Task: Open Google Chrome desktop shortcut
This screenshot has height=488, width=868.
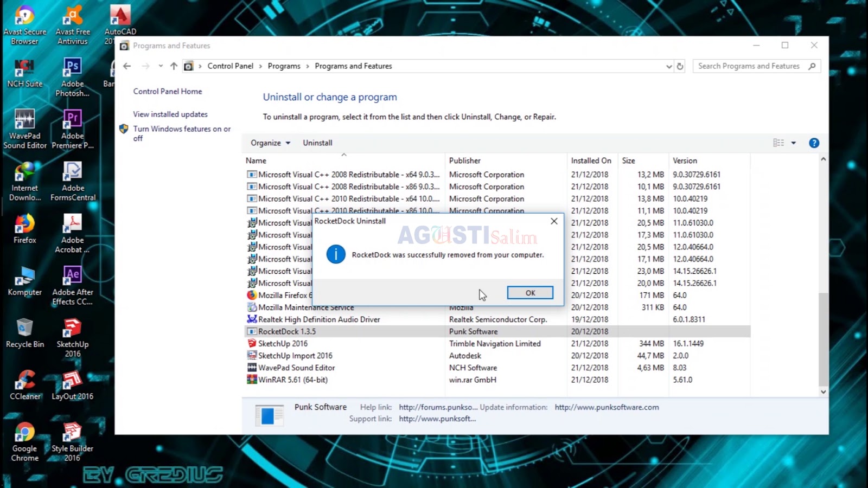Action: [x=25, y=441]
